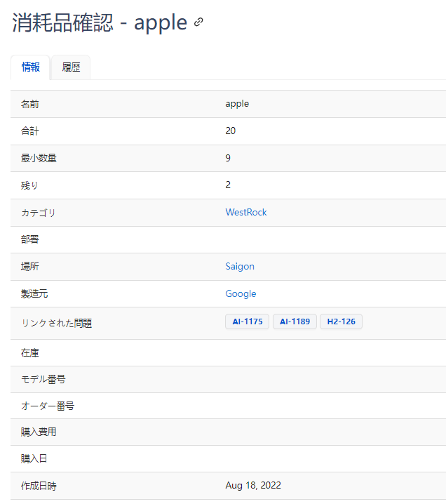Open linked issue AI-1175
446x504 pixels.
pos(247,321)
